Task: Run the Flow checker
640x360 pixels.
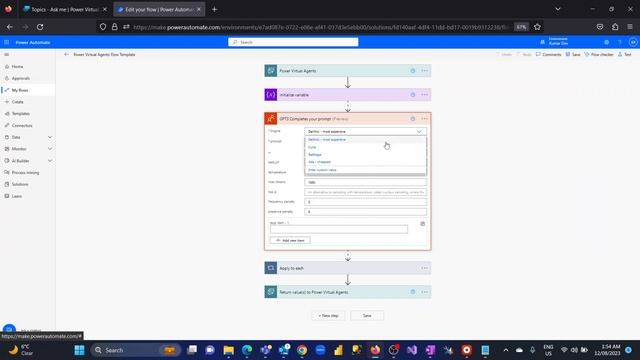Action: click(x=599, y=54)
